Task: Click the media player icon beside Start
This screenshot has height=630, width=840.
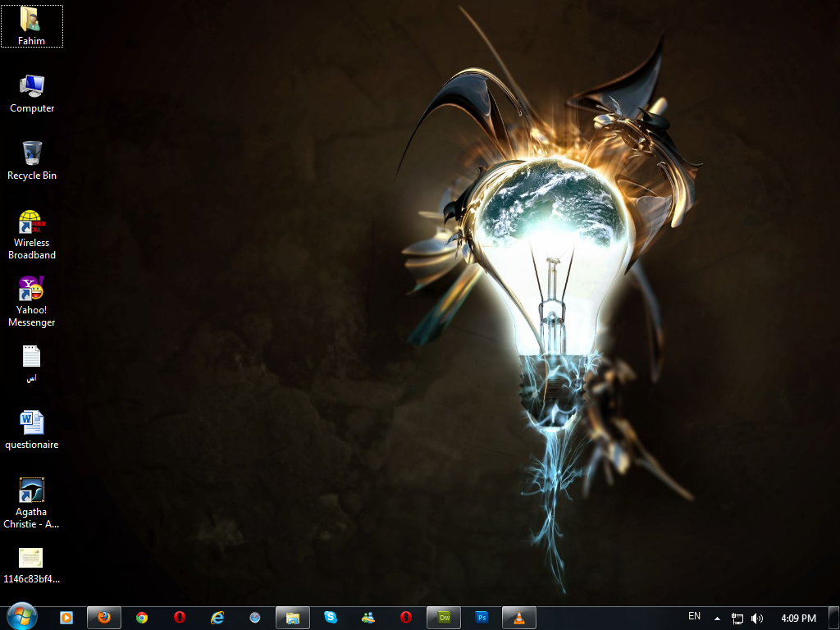Action: [x=66, y=618]
